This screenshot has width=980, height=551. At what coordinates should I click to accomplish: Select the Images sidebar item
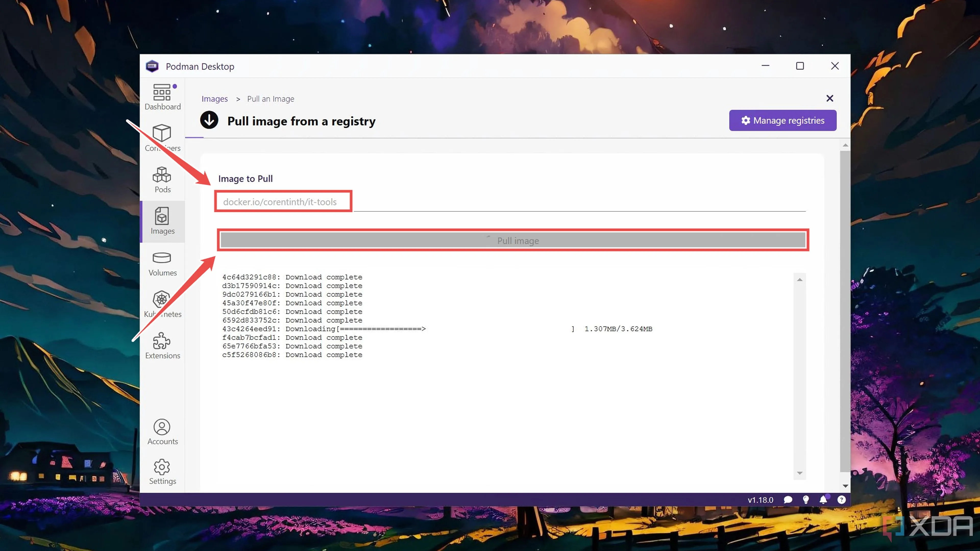pyautogui.click(x=163, y=221)
